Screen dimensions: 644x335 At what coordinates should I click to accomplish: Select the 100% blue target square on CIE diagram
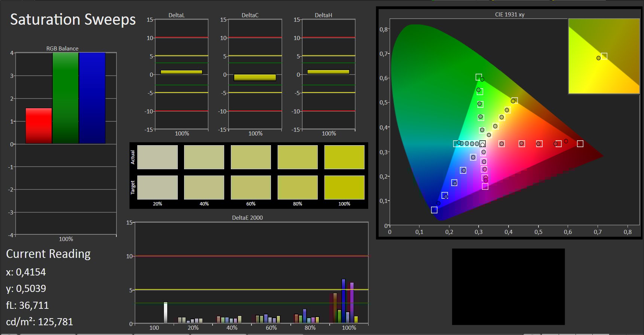[434, 210]
